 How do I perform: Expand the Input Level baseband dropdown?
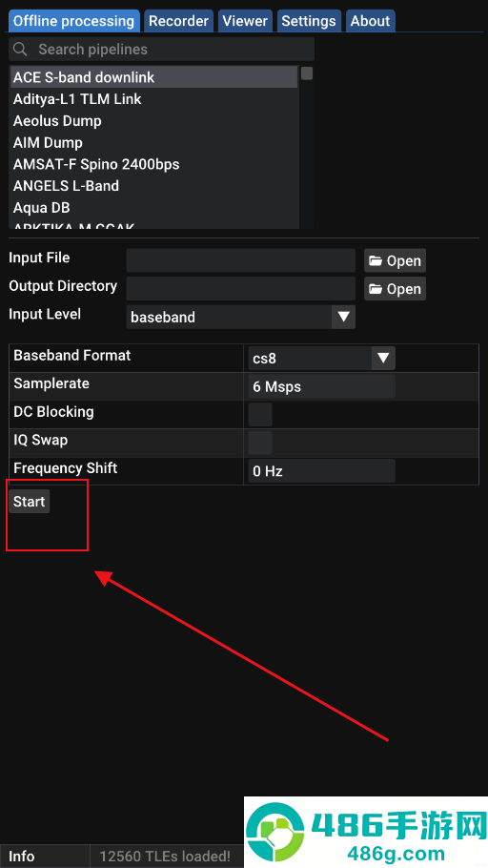tap(241, 318)
